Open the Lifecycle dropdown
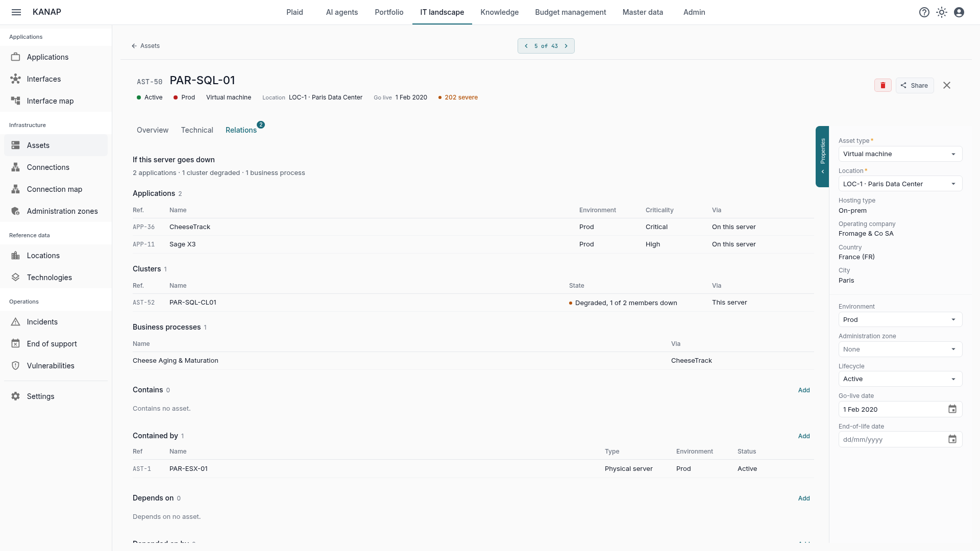 coord(900,379)
